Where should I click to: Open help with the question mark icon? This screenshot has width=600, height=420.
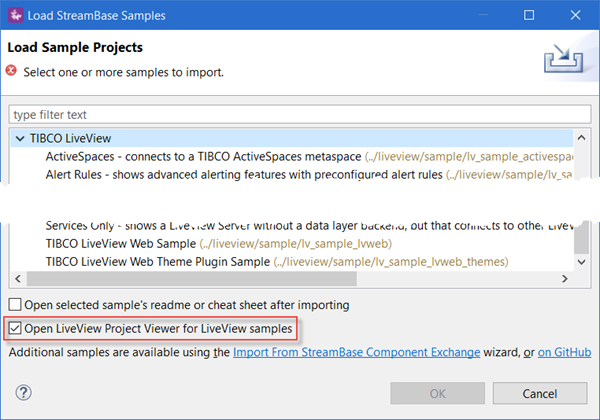click(25, 392)
